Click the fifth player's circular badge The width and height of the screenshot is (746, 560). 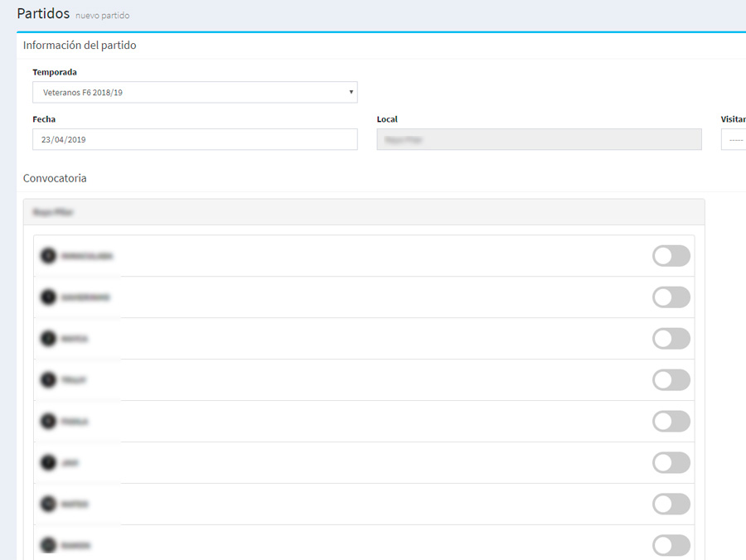click(x=48, y=422)
